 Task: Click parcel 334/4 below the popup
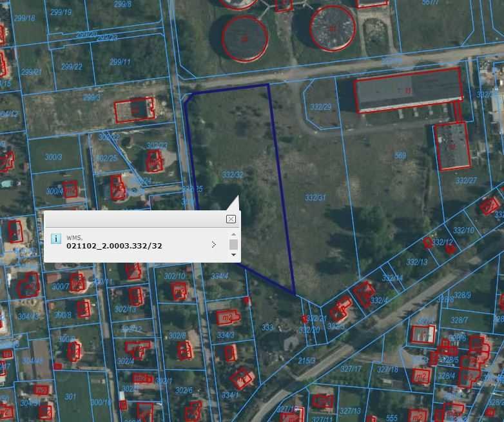tap(220, 276)
